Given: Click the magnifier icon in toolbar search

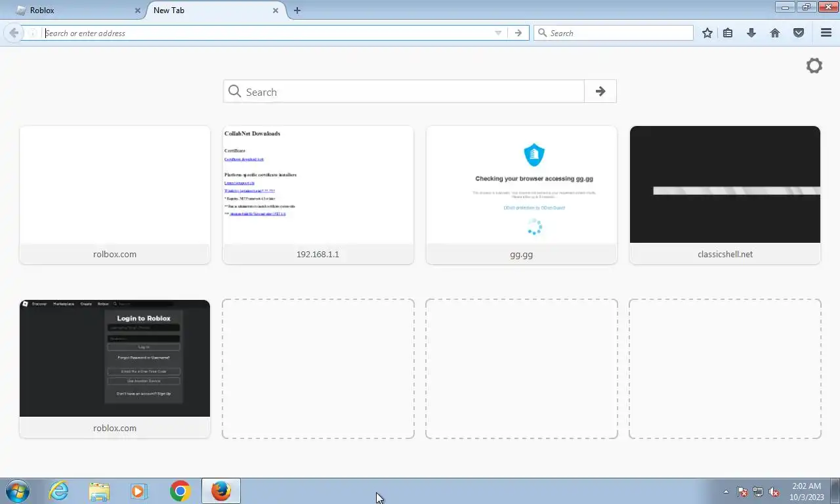Looking at the screenshot, I should click(542, 33).
